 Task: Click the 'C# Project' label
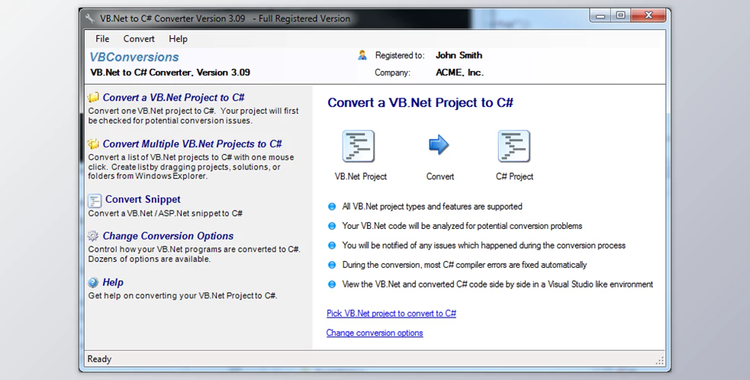tap(515, 177)
